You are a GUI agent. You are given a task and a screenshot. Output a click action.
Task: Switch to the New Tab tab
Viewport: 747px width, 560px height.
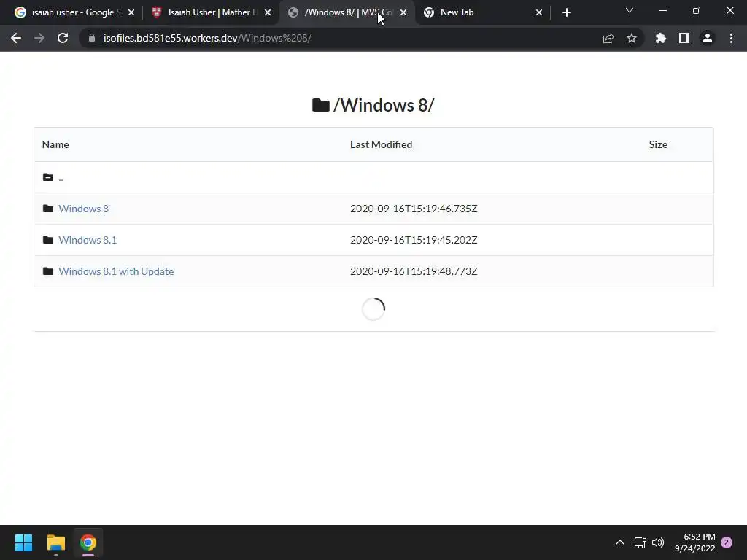[481, 12]
